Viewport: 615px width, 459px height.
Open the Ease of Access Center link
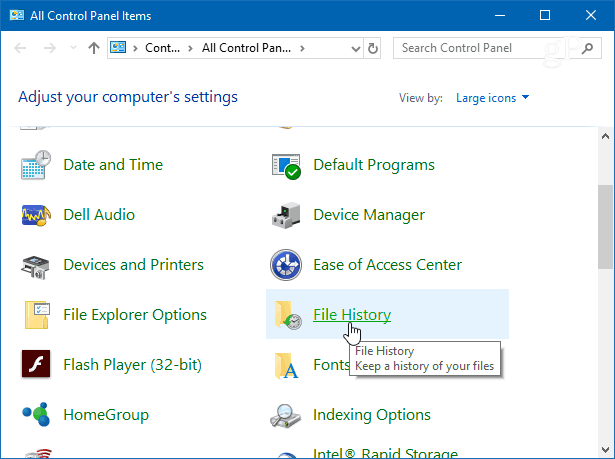tap(388, 265)
